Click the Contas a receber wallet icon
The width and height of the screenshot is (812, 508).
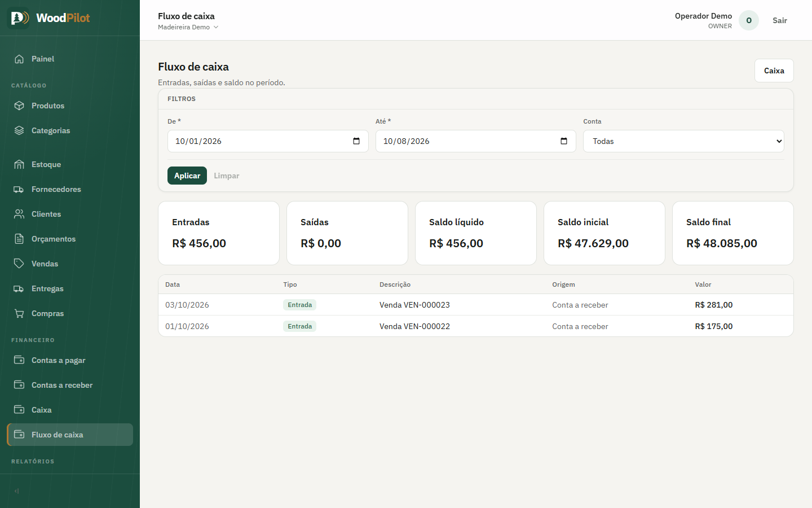19,385
